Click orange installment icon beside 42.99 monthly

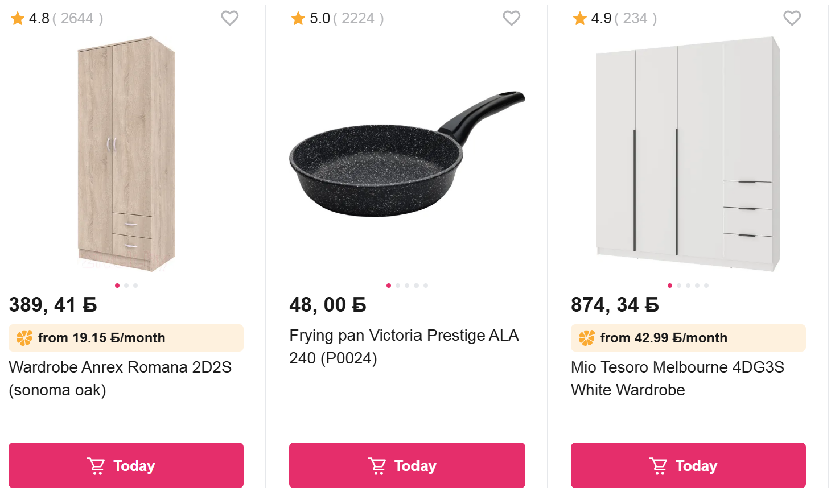(587, 338)
